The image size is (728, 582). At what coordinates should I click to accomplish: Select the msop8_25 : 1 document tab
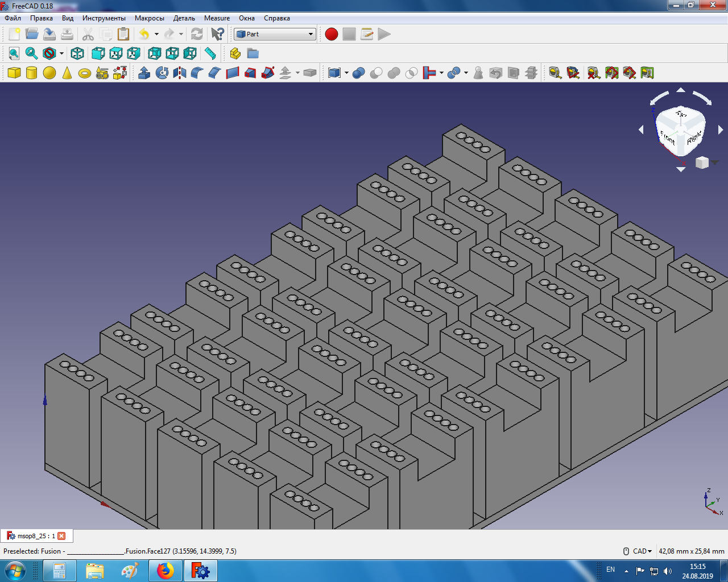[36, 536]
